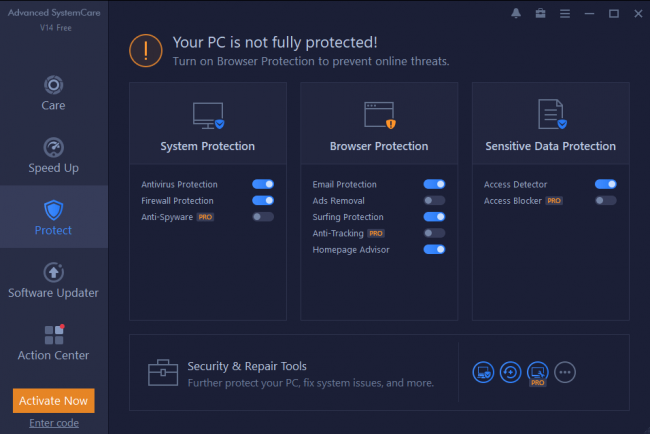Click the Browser Protection window icon
650x434 pixels.
(379, 116)
